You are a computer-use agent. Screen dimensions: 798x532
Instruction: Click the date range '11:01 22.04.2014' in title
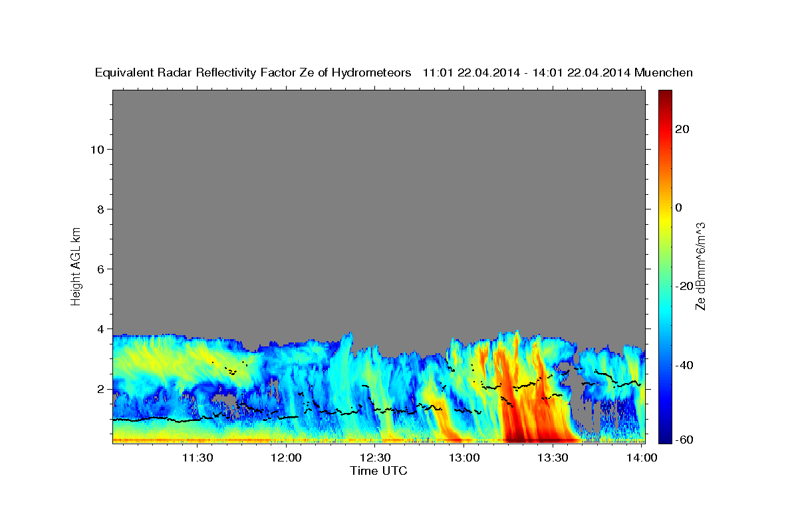[x=472, y=73]
